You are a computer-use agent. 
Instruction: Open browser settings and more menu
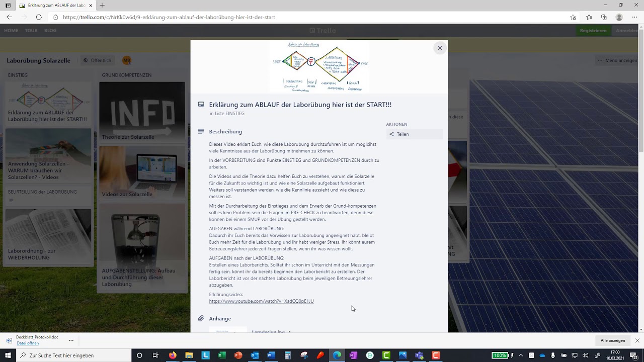[634, 17]
